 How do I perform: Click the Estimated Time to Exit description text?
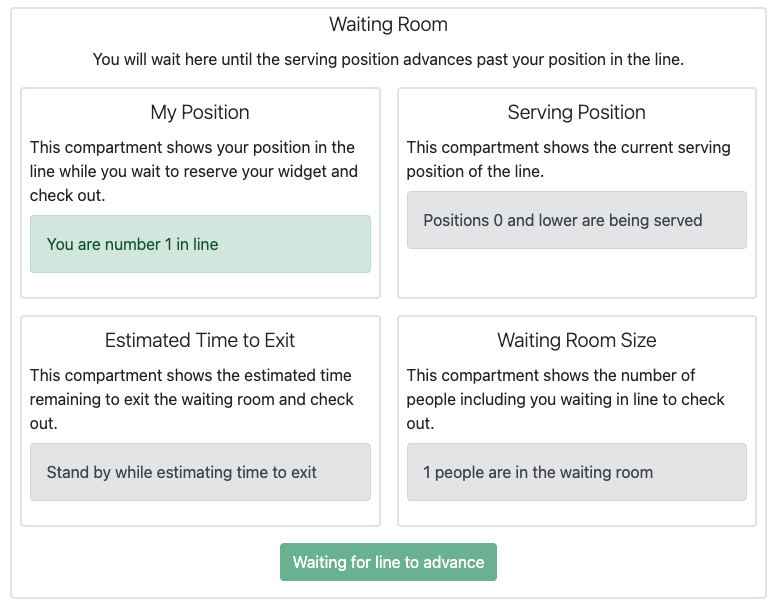(192, 399)
